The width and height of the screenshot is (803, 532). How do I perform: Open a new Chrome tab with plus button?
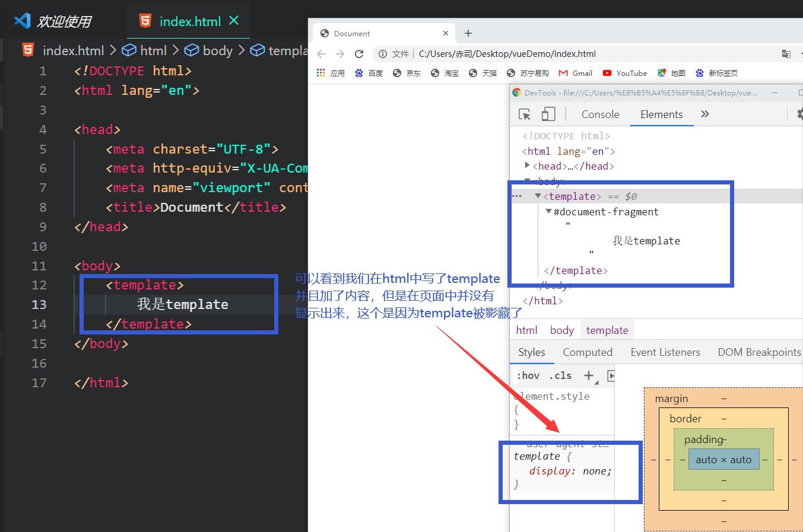(468, 33)
